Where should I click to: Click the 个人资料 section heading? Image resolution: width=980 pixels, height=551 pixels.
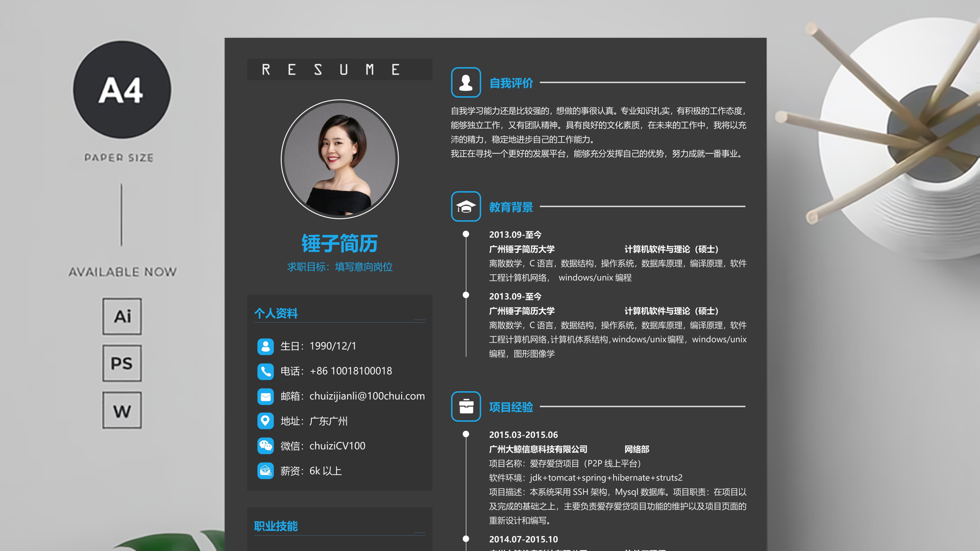click(276, 313)
